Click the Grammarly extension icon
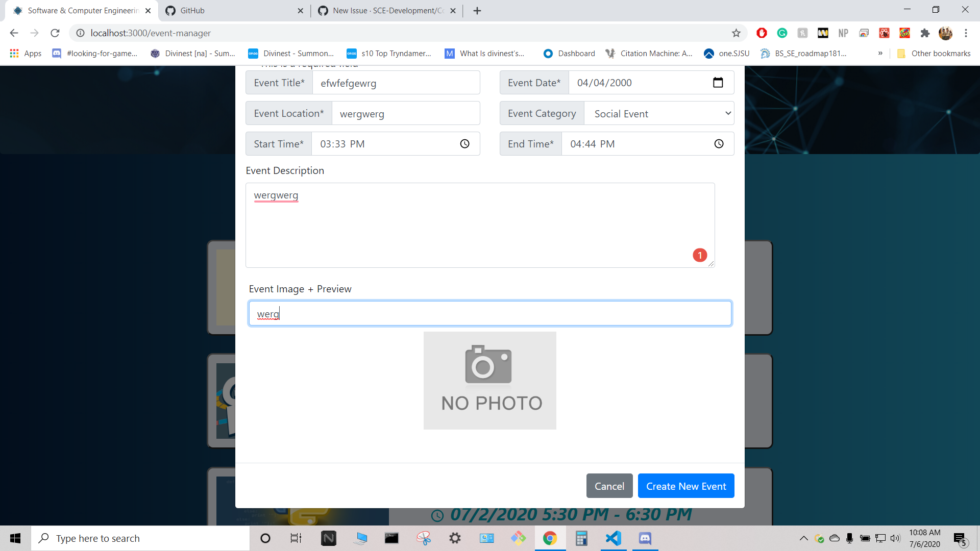The height and width of the screenshot is (551, 980). [x=782, y=33]
